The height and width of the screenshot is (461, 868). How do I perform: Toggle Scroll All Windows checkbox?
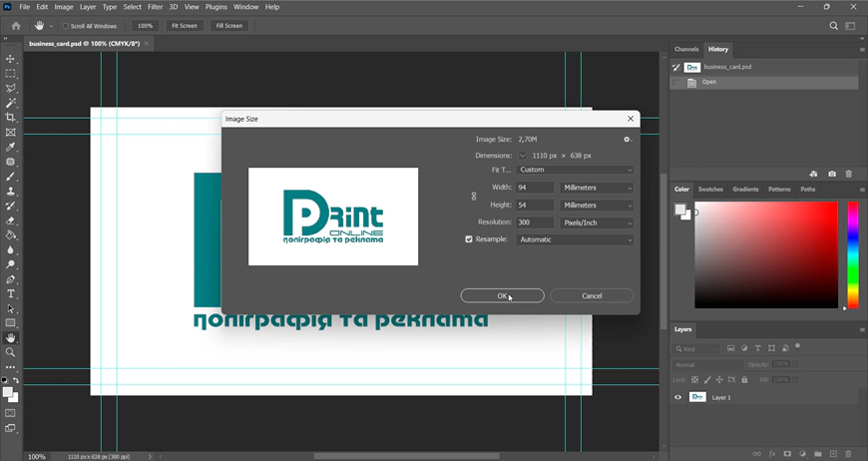65,26
